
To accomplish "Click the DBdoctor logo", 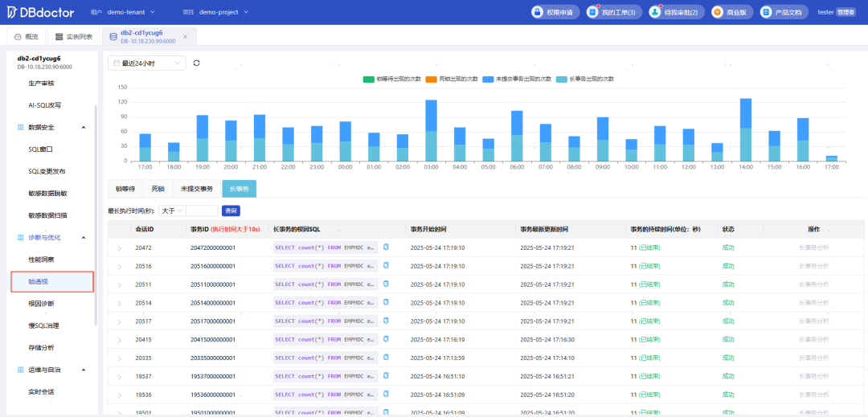I will (x=41, y=11).
